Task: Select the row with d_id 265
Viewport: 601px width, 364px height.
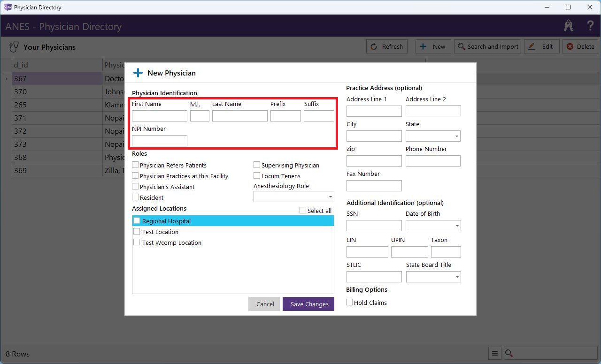Action: point(57,105)
